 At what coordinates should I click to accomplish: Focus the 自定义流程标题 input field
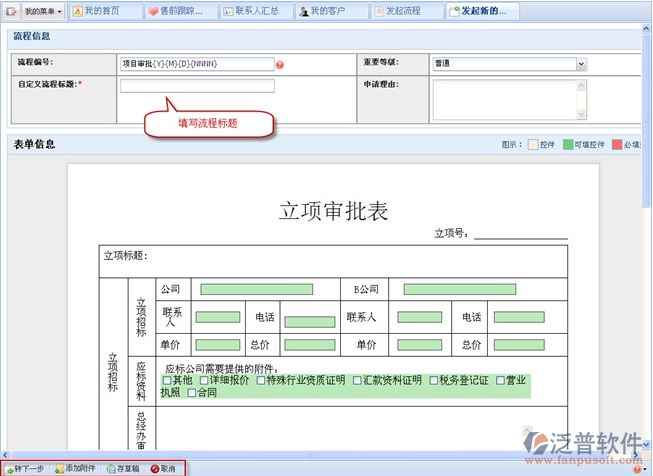197,86
